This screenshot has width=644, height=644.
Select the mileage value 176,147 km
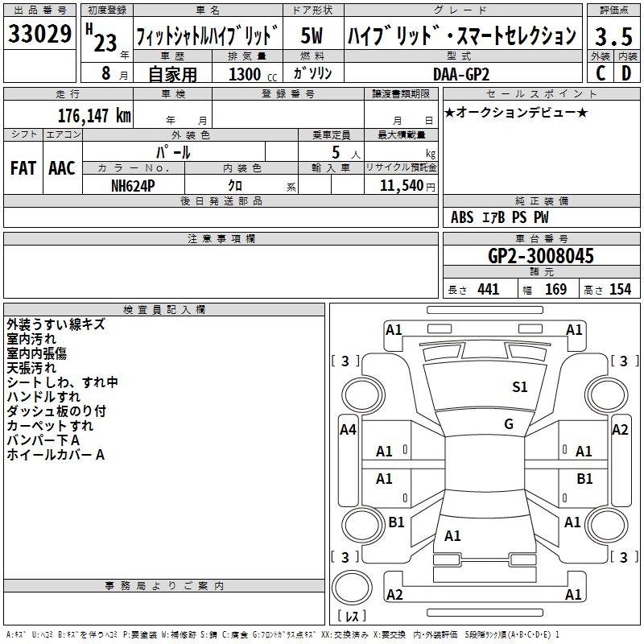click(x=94, y=115)
